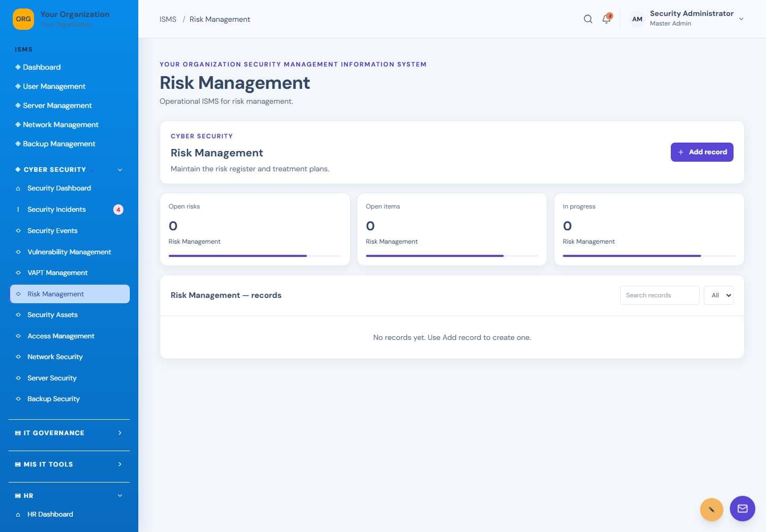Collapse the Cyber Security sidebar section
766x532 pixels.
pos(120,170)
